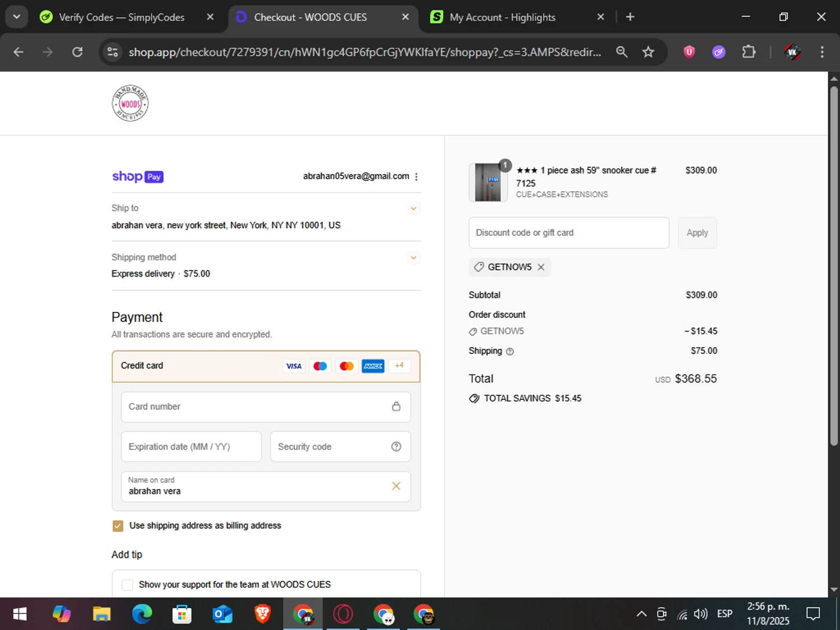This screenshot has height=630, width=840.
Task: Click the Expiration date field
Action: 192,447
